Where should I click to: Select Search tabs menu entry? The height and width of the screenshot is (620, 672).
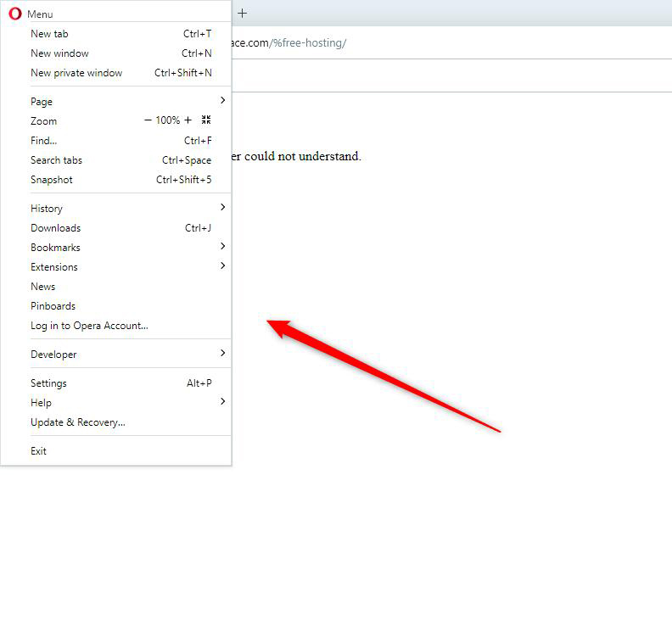[56, 160]
